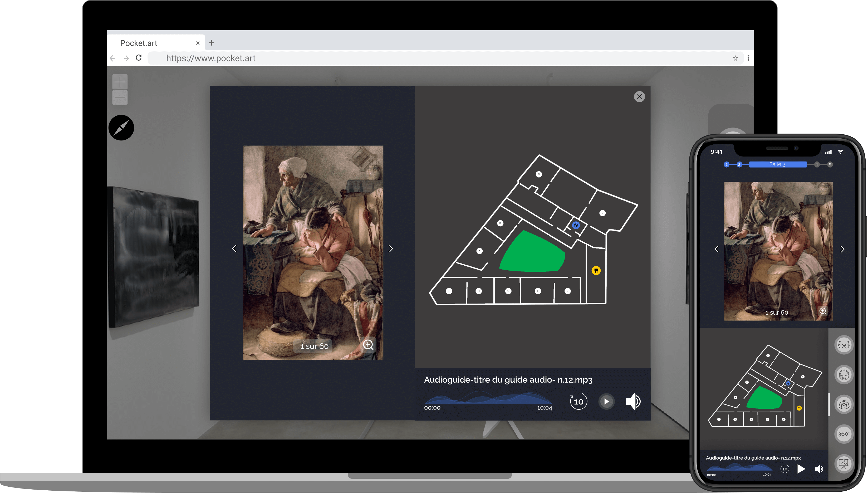Image resolution: width=868 pixels, height=493 pixels.
Task: Click the yellow restaurant marker on laptop map
Action: tap(596, 270)
